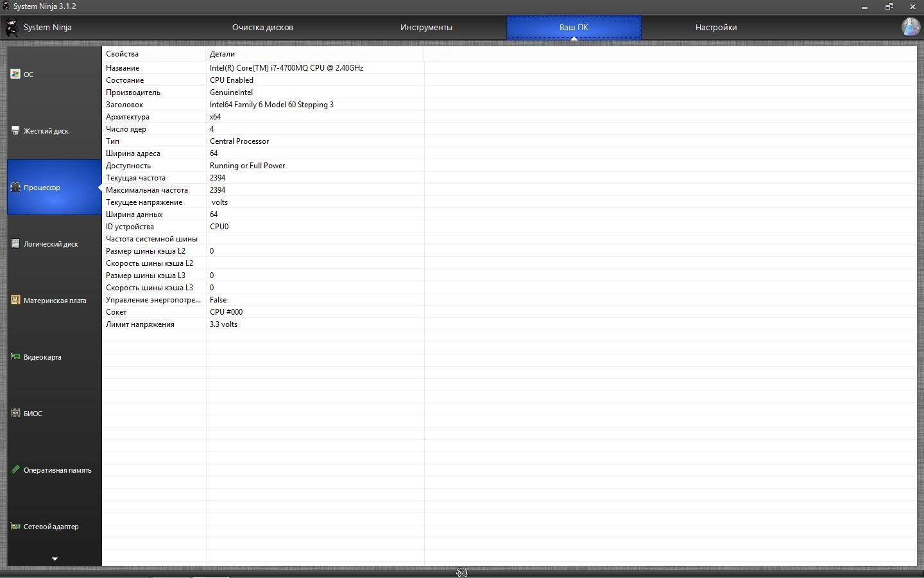The width and height of the screenshot is (924, 578).
Task: Open the Очистка дисков tab
Action: [262, 28]
